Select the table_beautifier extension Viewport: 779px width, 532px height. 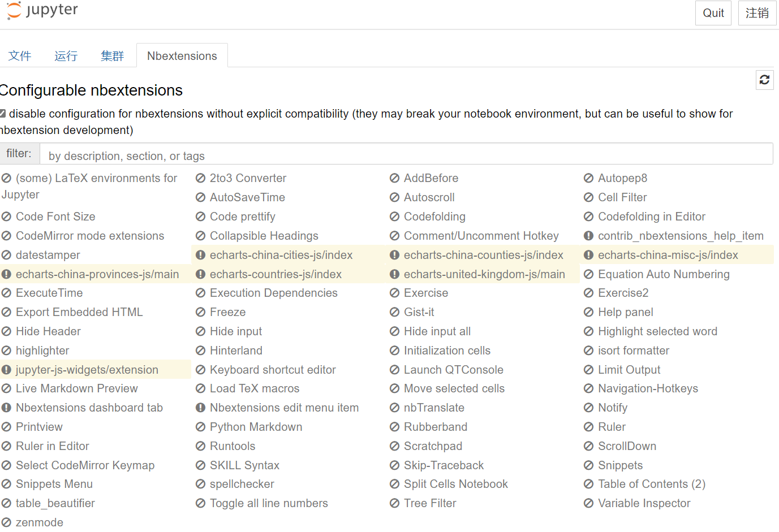55,503
